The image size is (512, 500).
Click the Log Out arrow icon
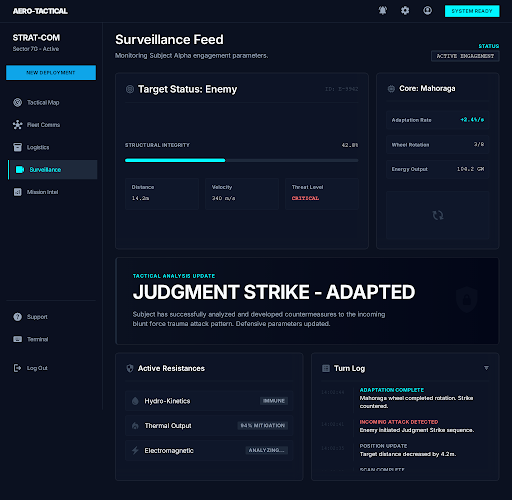tap(17, 368)
